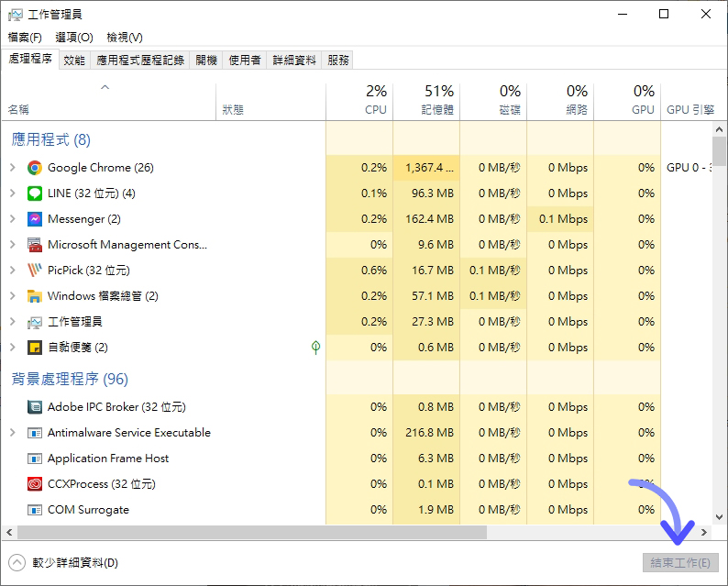Expand the Microsoft Management Console entry

tap(13, 245)
